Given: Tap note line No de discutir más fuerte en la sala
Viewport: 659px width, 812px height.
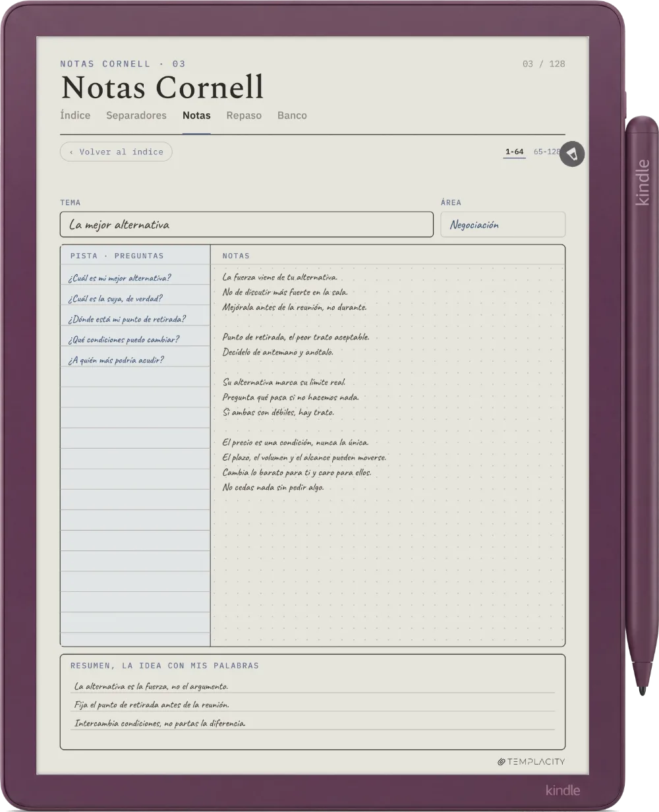Looking at the screenshot, I should [285, 292].
